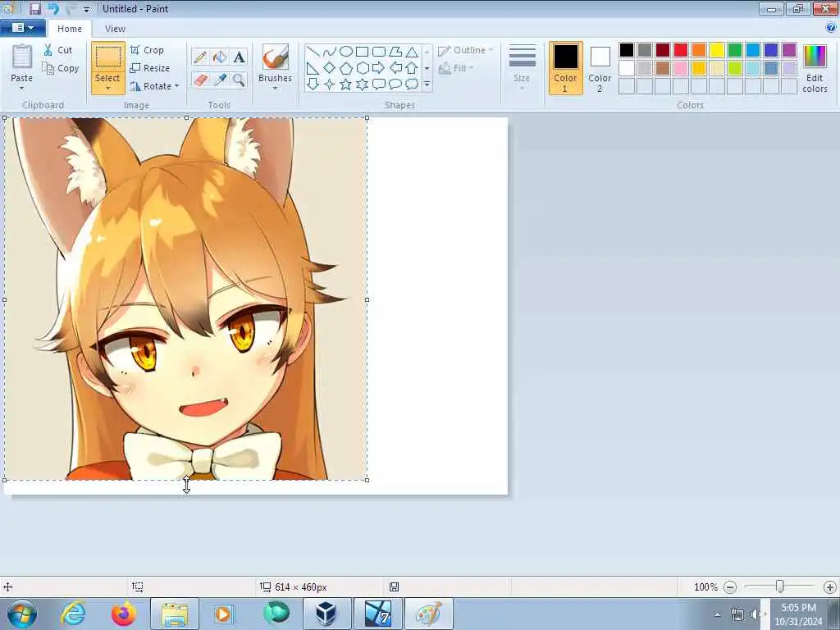Click the Save icon in quick access toolbar
The image size is (840, 630).
click(34, 8)
